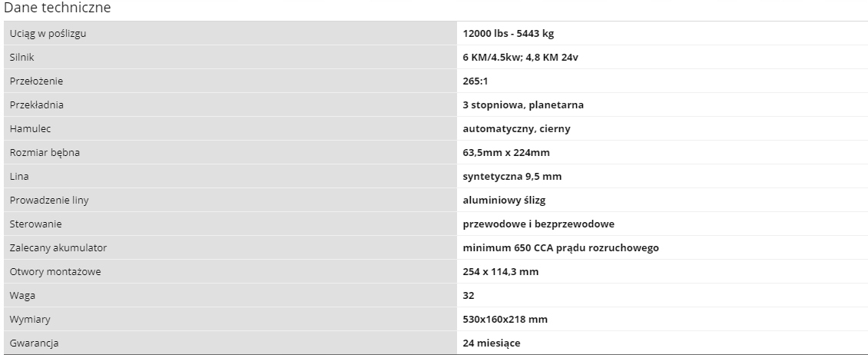This screenshot has height=355, width=868.
Task: Select the '6 KM/4.5kw; 4,8 KM 24v' value
Action: [x=520, y=58]
